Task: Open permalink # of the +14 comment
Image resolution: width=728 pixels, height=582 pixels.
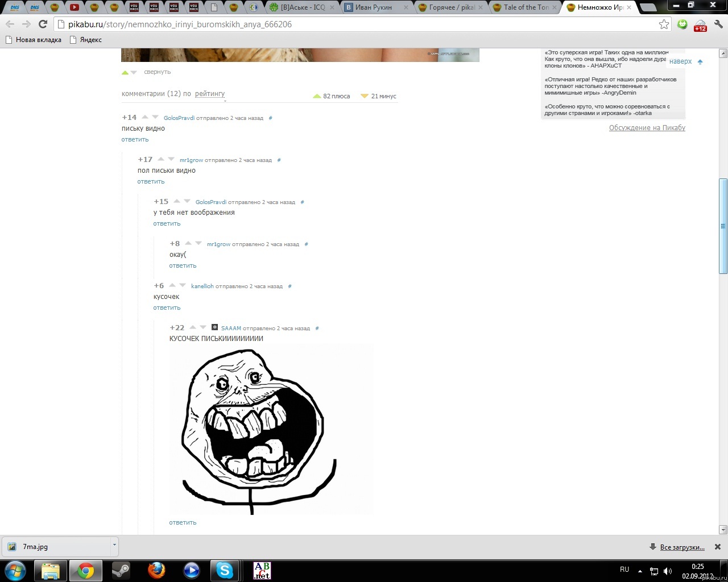Action: pos(270,118)
